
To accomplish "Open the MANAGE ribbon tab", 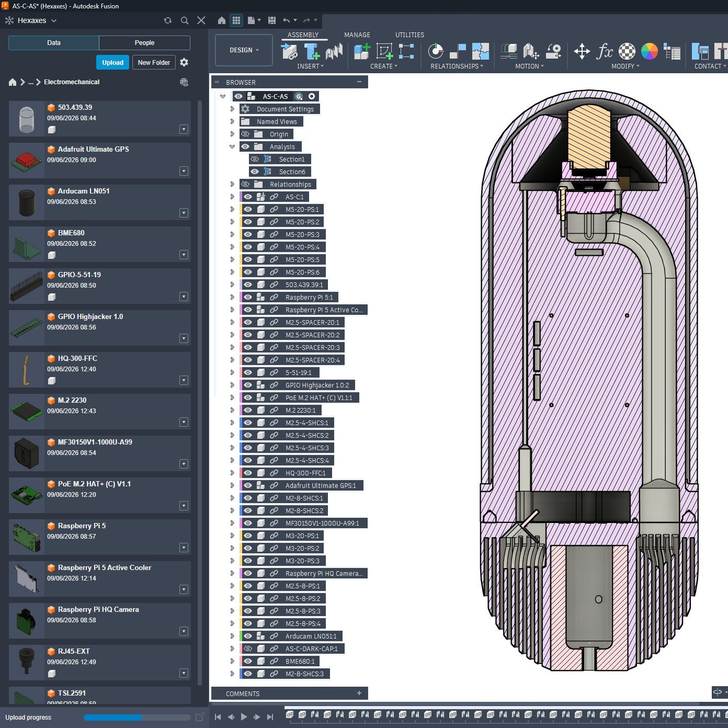I will [357, 35].
